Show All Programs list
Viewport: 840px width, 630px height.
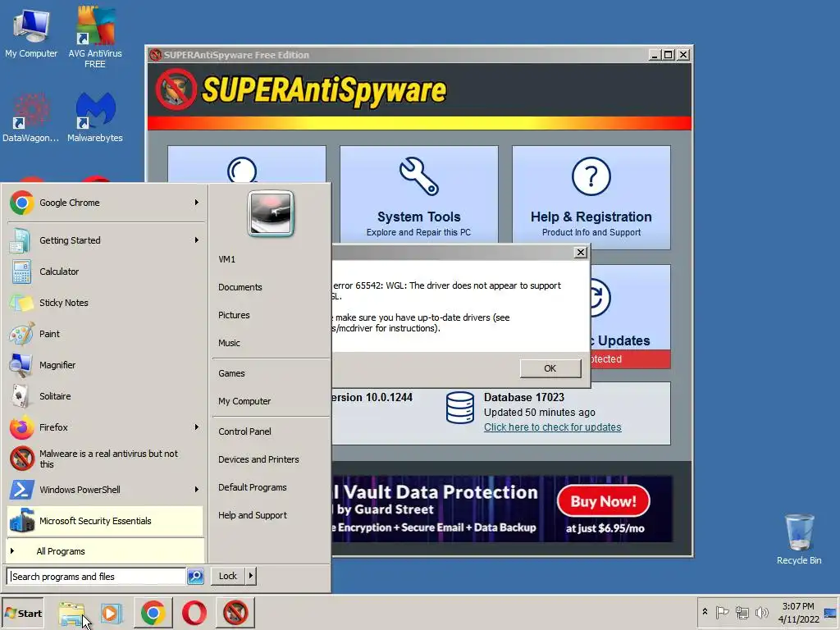[x=106, y=551]
